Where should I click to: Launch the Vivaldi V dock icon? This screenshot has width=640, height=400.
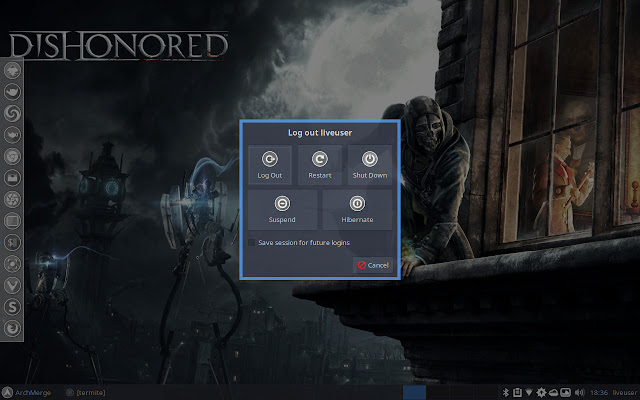coord(12,285)
